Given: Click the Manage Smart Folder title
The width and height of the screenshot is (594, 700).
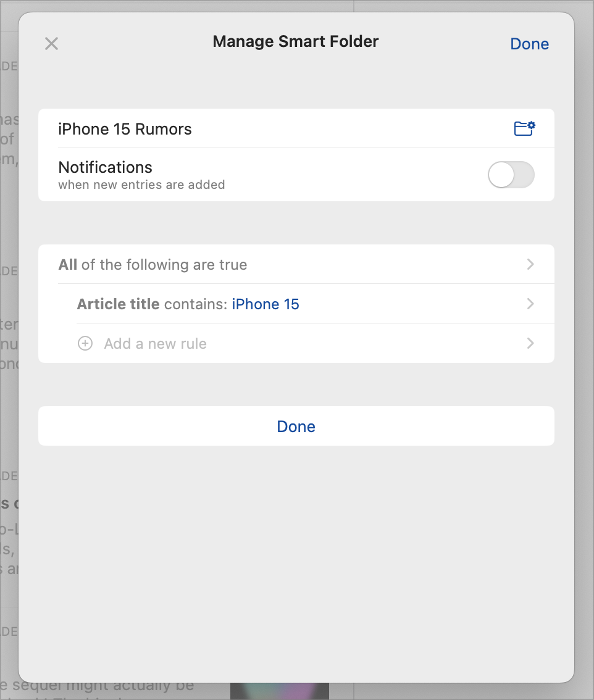Looking at the screenshot, I should (295, 41).
